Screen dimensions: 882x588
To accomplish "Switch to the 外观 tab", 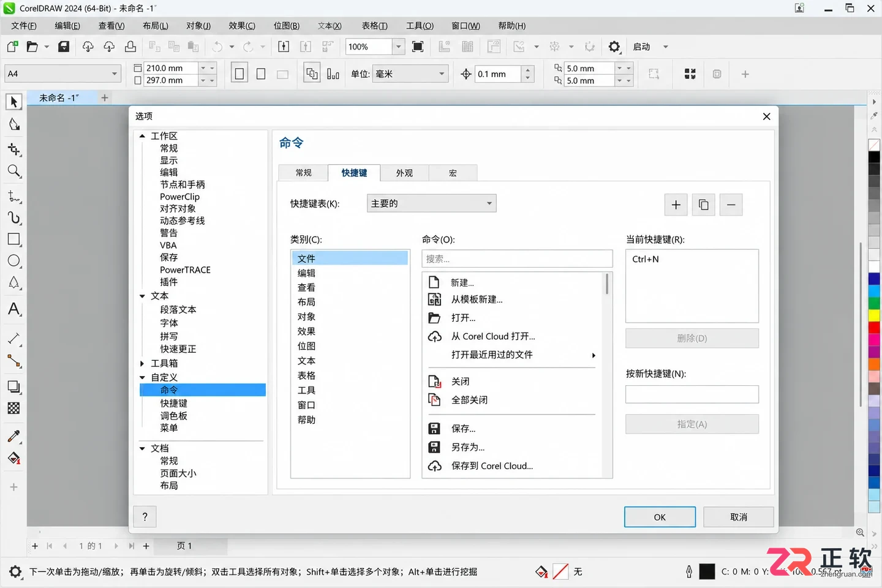I will tap(404, 173).
